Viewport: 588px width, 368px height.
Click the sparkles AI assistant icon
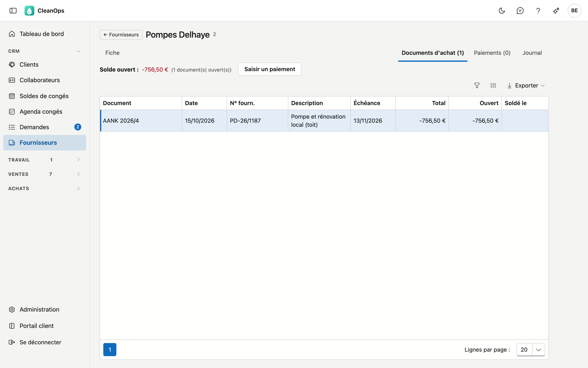(556, 10)
